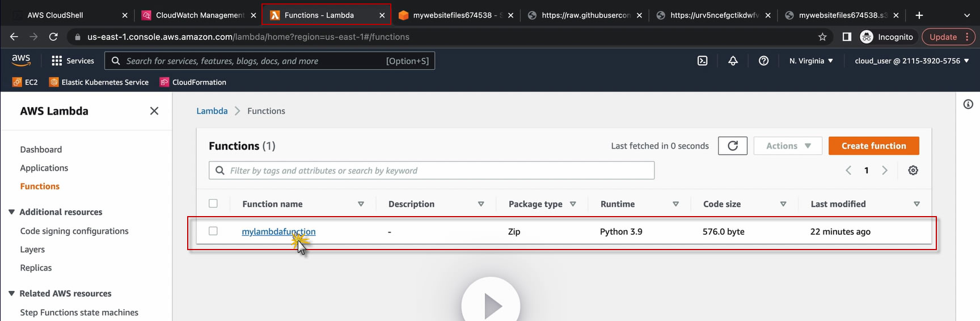The height and width of the screenshot is (321, 980).
Task: Switch to raw.githubusercontent tab
Action: click(586, 15)
